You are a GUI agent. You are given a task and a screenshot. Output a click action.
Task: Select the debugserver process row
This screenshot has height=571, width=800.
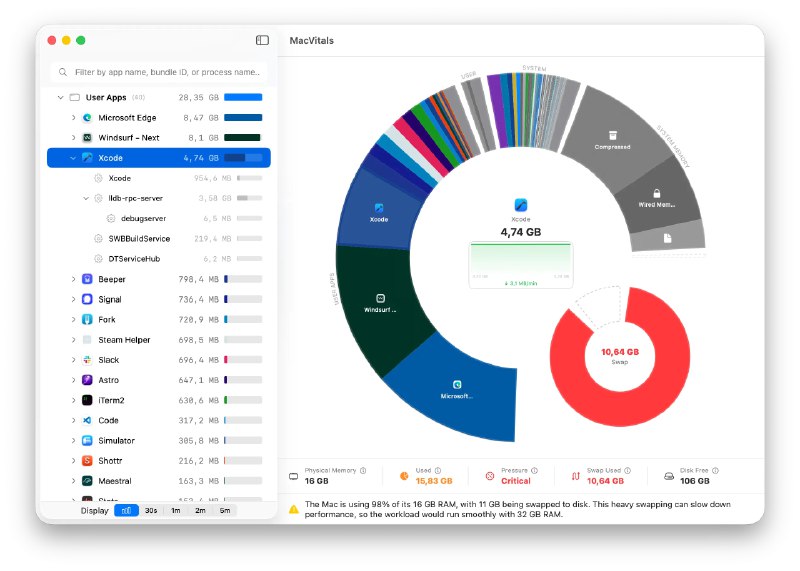159,218
